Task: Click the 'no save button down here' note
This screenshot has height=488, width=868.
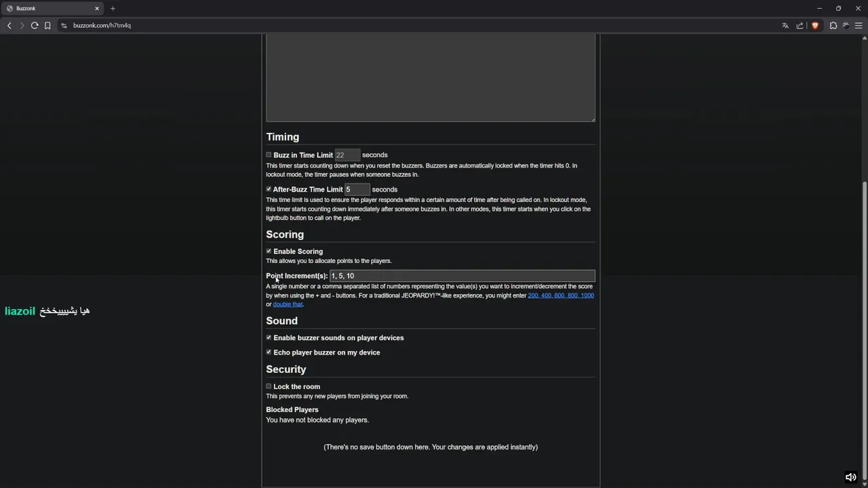Action: click(x=431, y=447)
